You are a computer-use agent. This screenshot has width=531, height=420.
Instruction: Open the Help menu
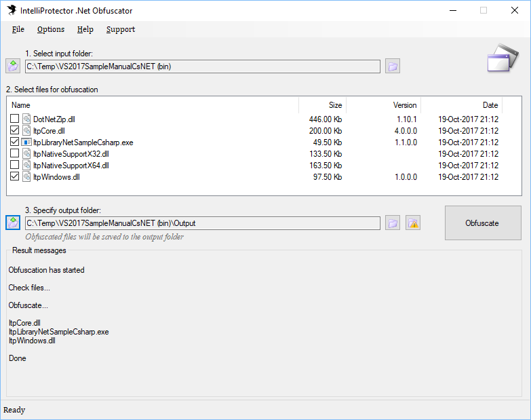click(85, 29)
